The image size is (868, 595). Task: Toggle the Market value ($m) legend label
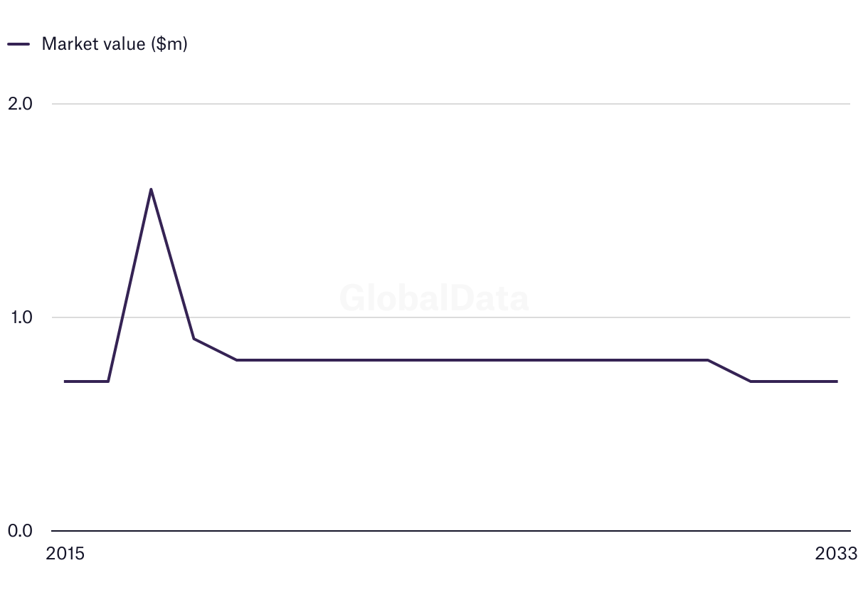[114, 44]
